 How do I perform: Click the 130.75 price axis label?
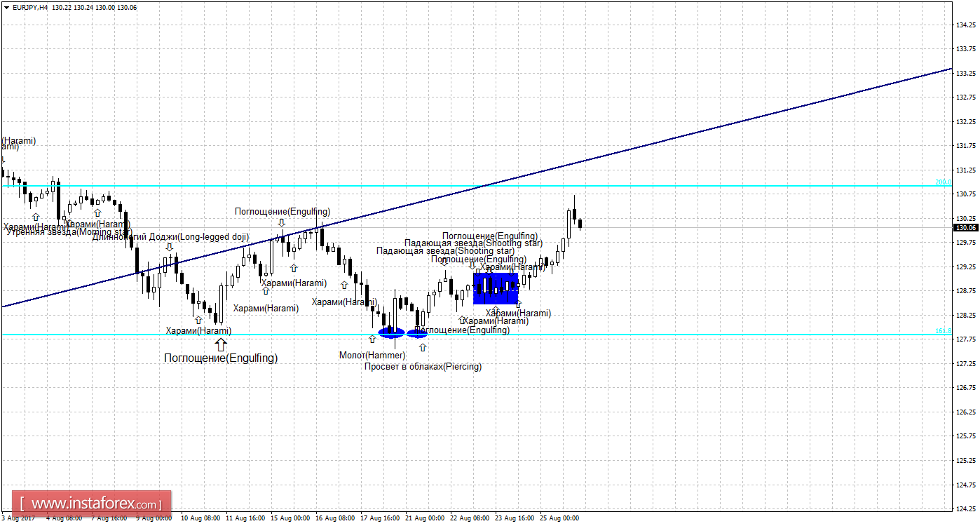(967, 194)
